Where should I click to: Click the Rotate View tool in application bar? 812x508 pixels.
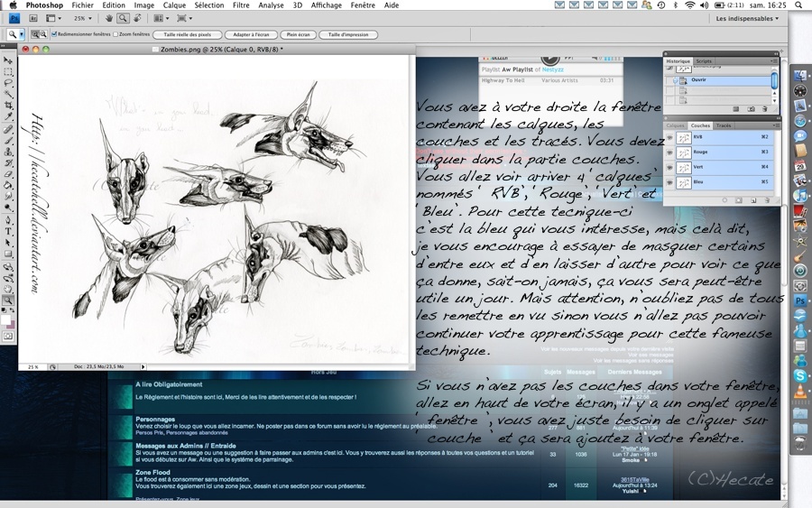(x=137, y=18)
